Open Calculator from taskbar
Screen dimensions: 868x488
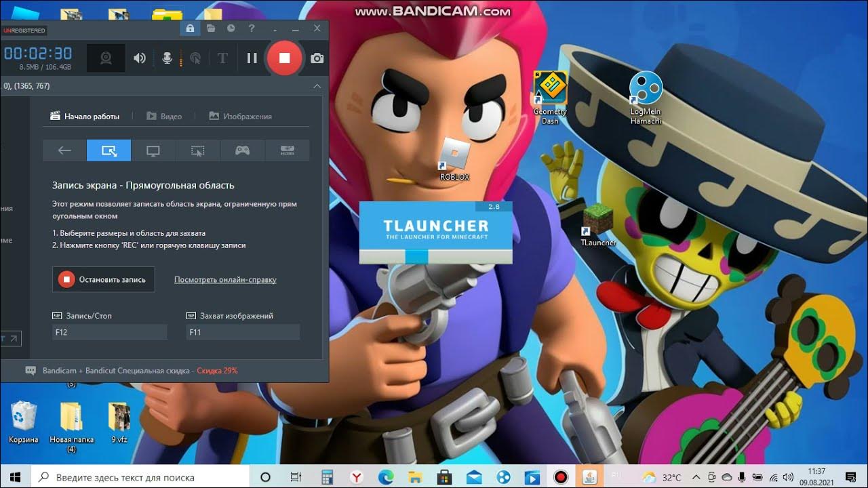tap(328, 476)
